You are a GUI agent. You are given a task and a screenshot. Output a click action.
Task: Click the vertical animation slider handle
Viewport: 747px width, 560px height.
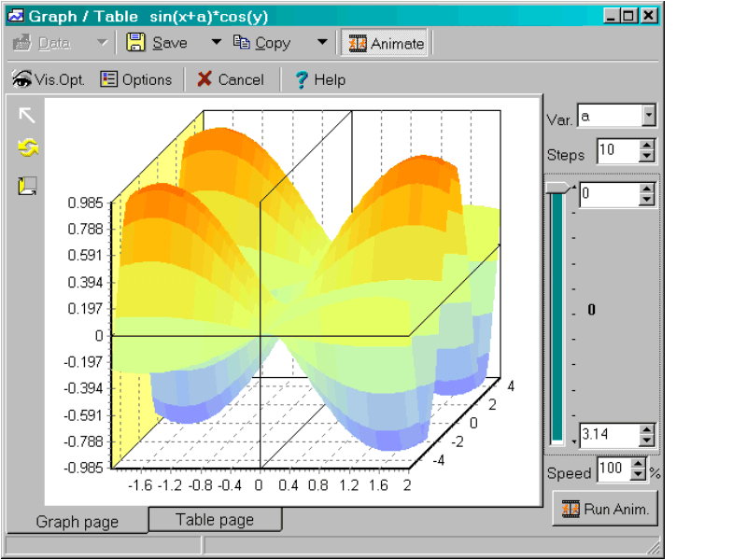557,188
